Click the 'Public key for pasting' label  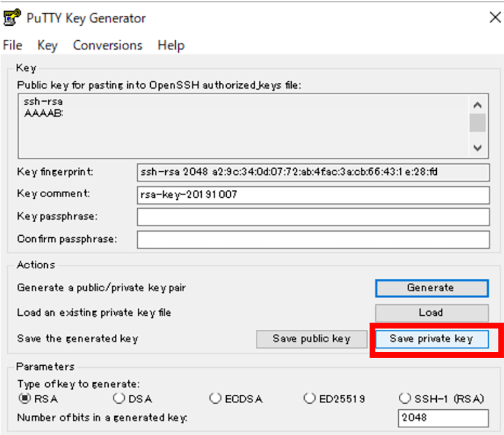coord(159,86)
